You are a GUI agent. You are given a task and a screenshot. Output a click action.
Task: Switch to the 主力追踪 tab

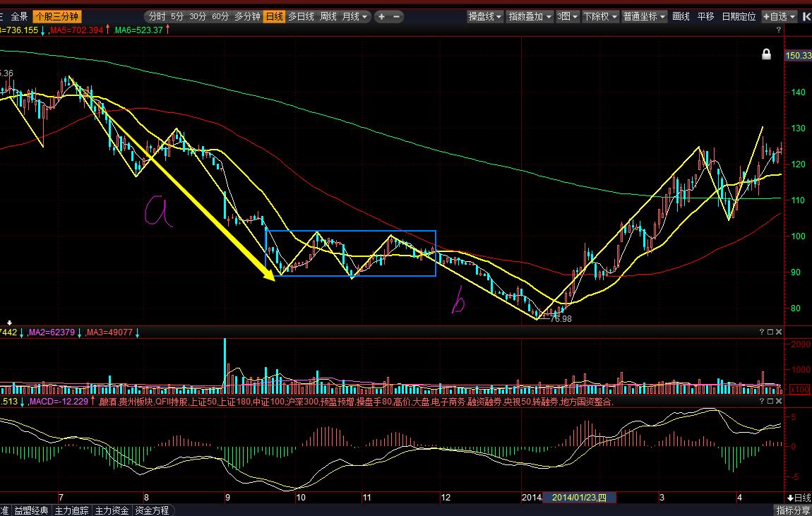click(x=71, y=510)
